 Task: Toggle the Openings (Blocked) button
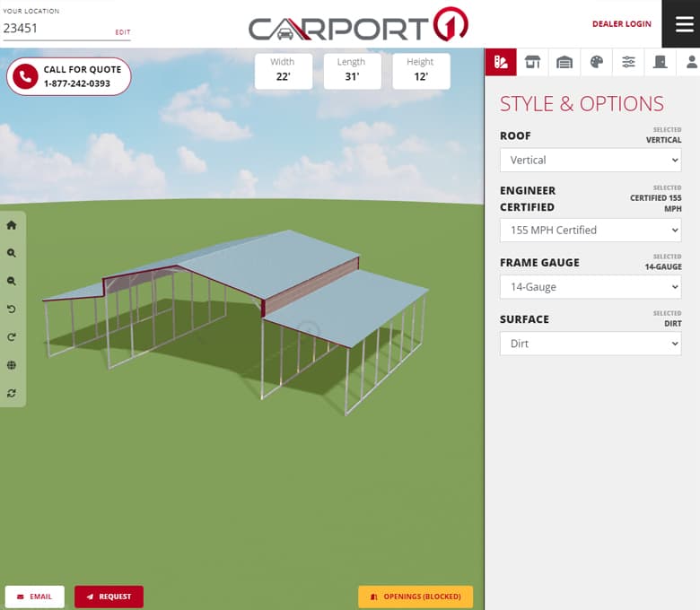[x=415, y=597]
